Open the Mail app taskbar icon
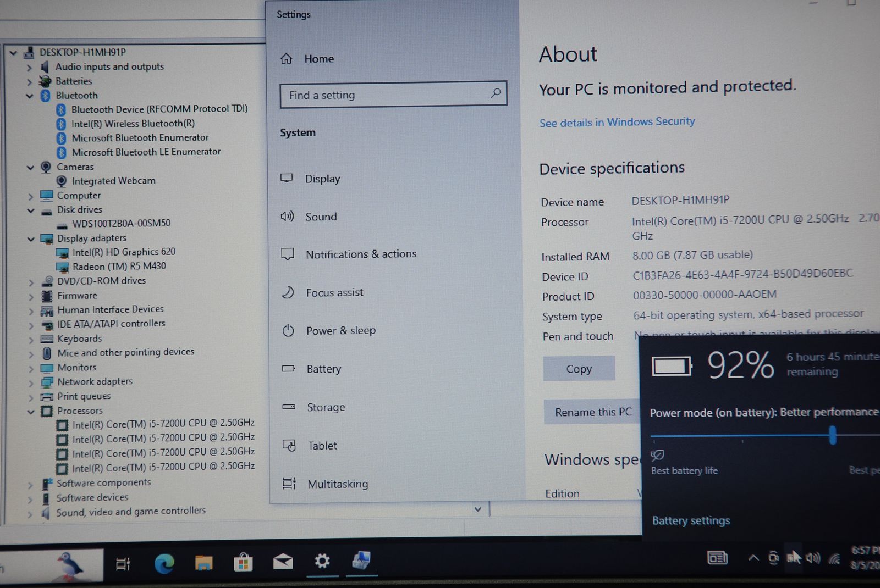Screen dimensions: 880x588 click(283, 562)
